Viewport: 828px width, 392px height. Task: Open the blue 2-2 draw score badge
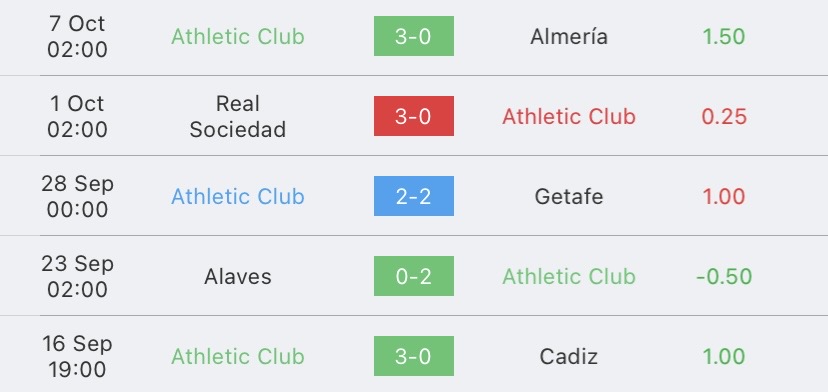click(413, 196)
